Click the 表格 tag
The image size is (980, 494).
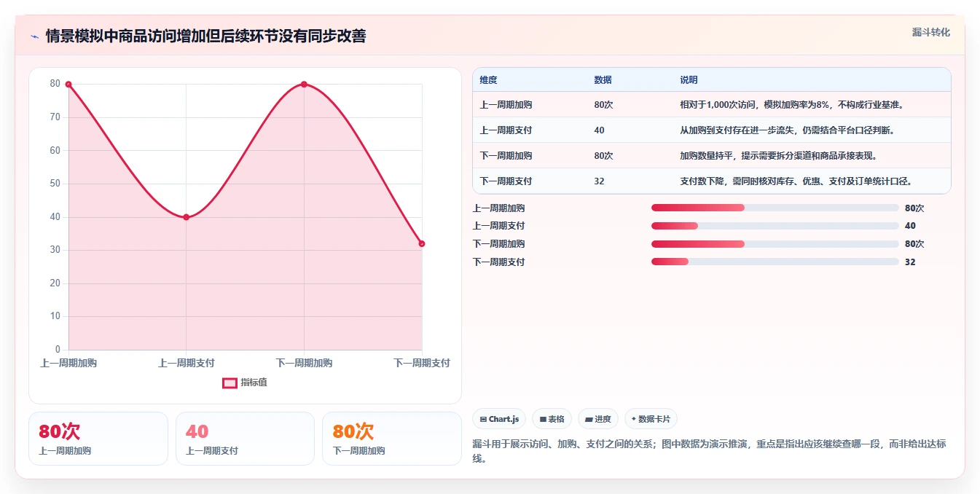552,419
